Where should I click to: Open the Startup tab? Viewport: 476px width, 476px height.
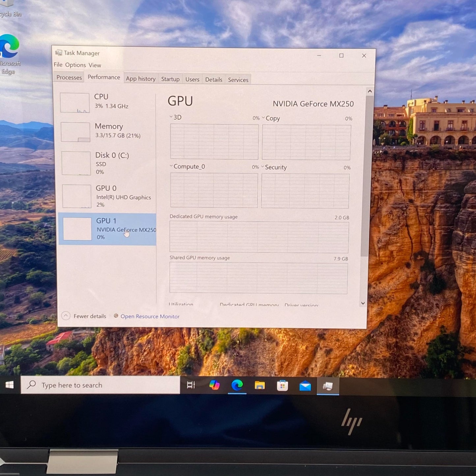point(170,79)
